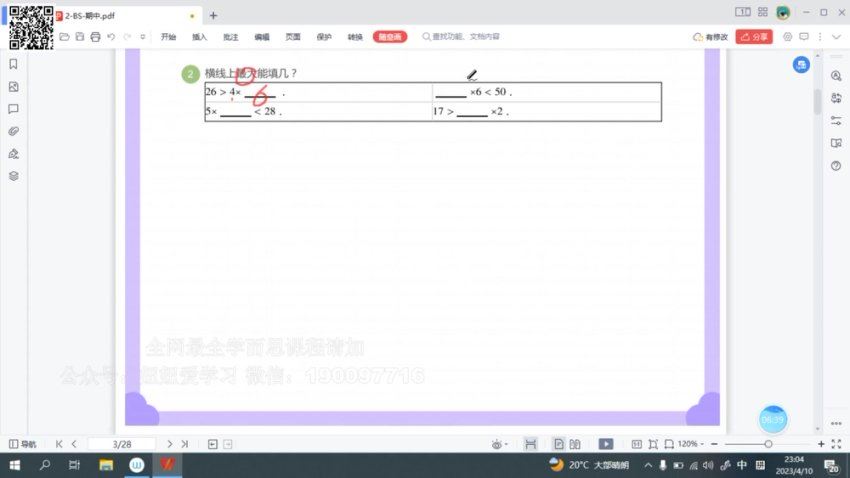The image size is (850, 478).
Task: Collapse the ribbon with chevron arrow
Action: click(836, 37)
